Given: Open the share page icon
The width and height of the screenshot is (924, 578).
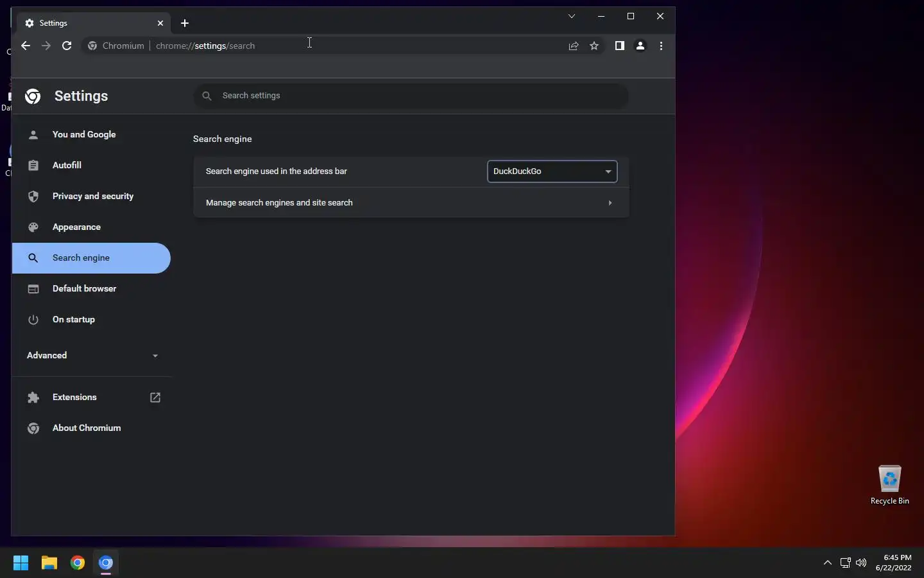Looking at the screenshot, I should 574,46.
